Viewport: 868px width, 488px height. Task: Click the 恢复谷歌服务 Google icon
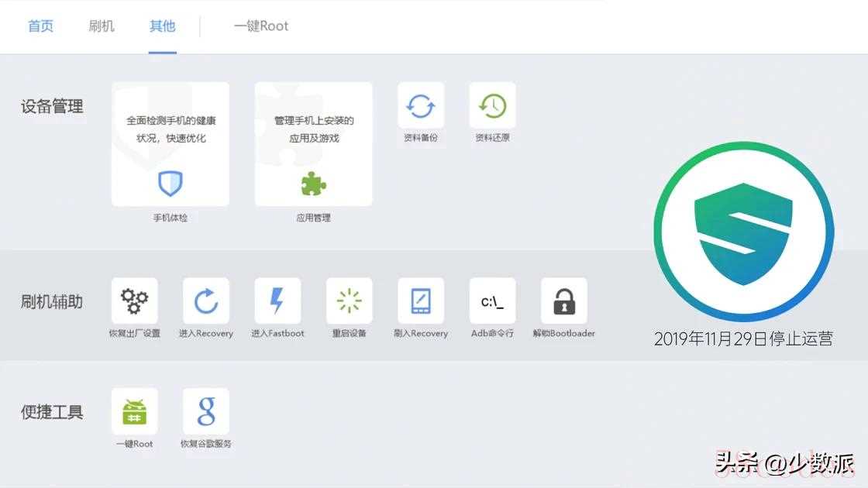tap(205, 411)
